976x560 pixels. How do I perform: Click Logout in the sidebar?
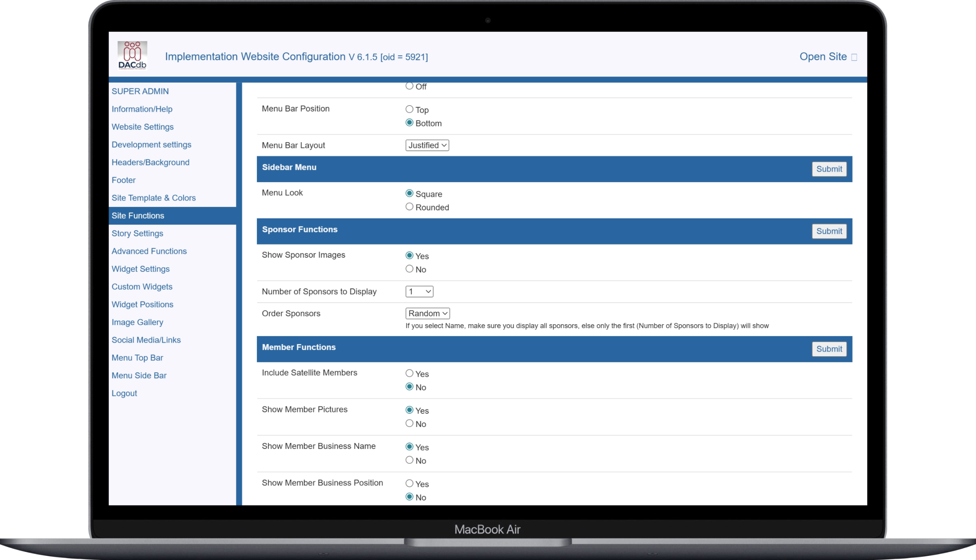[x=124, y=393]
